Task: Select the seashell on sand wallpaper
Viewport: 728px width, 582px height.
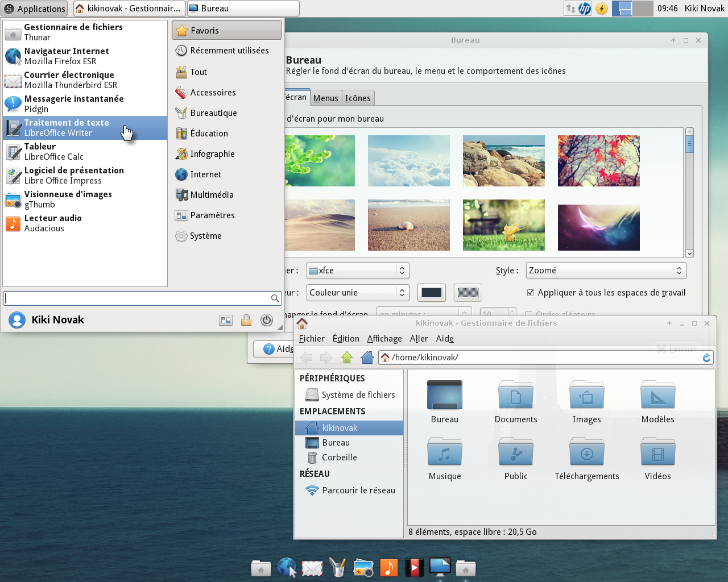Action: tap(409, 225)
